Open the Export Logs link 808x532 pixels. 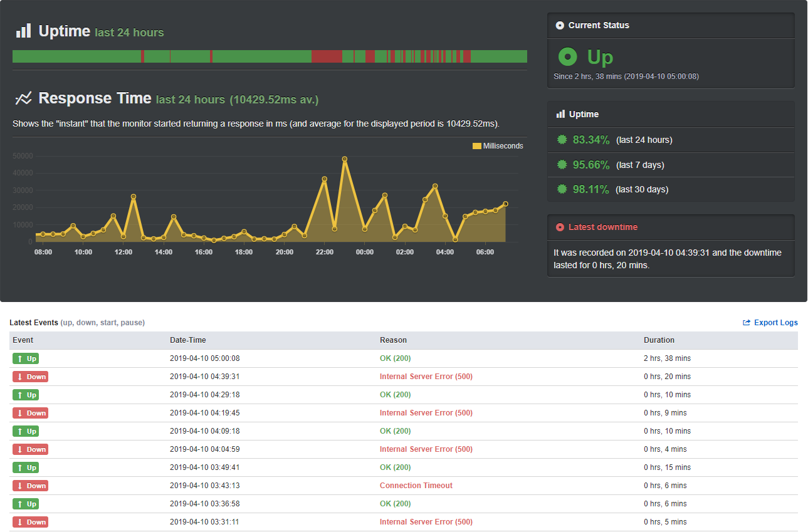770,323
